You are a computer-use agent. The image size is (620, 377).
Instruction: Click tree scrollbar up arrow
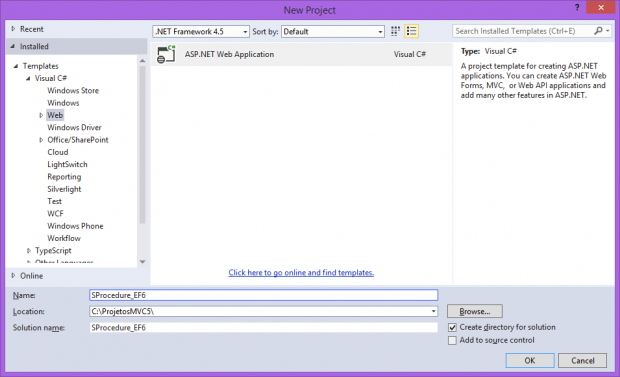tap(143, 61)
